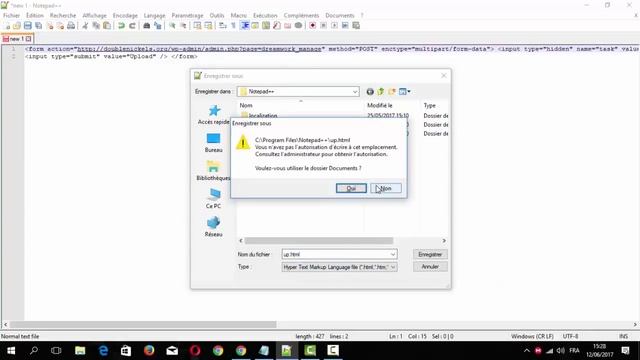Click the Print toolbar icon
Image resolution: width=640 pixels, height=360 pixels.
[71, 26]
